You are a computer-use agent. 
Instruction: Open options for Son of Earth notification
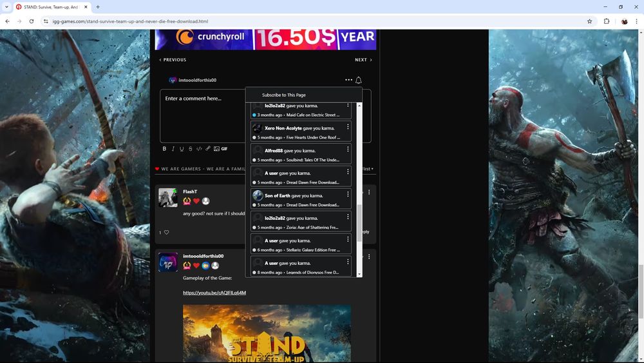(348, 194)
